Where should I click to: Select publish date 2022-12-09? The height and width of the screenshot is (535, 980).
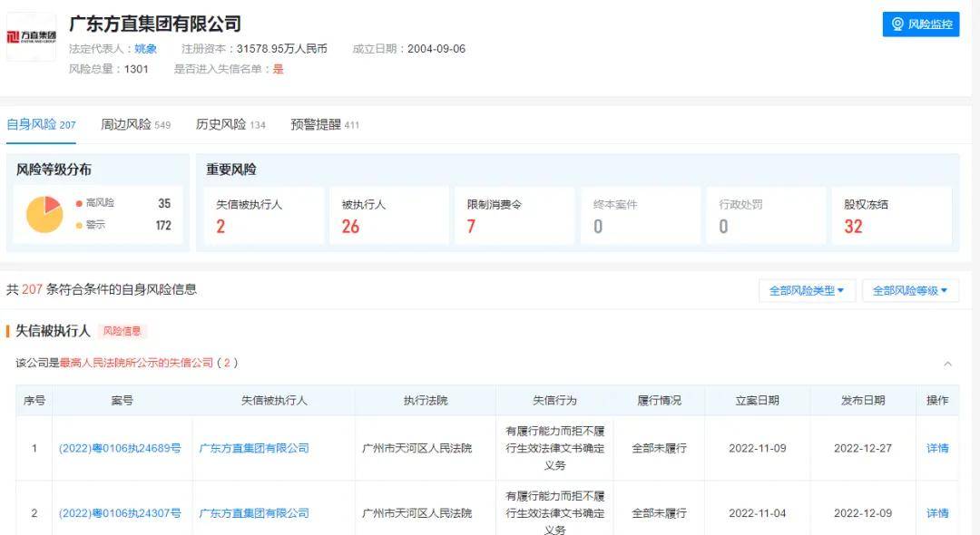click(863, 513)
